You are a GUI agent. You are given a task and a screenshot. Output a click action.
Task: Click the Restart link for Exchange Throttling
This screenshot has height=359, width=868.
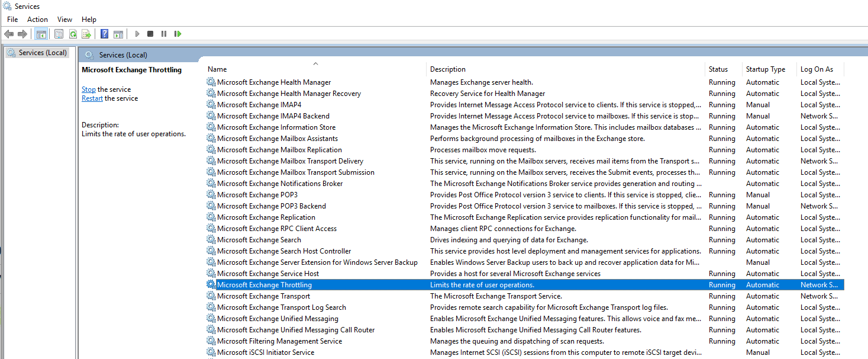pos(92,98)
